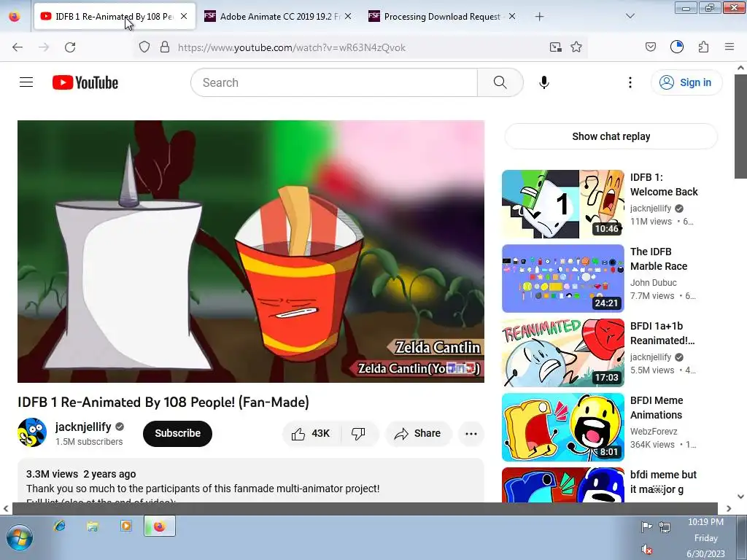The height and width of the screenshot is (560, 747).
Task: Open The IDFB Marble Race thumbnail
Action: tap(563, 279)
